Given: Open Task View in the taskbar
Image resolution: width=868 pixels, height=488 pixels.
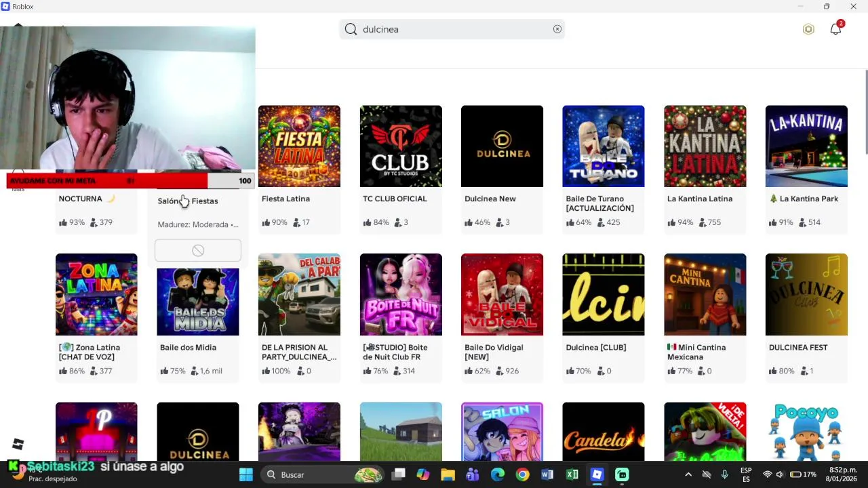Looking at the screenshot, I should (x=398, y=474).
